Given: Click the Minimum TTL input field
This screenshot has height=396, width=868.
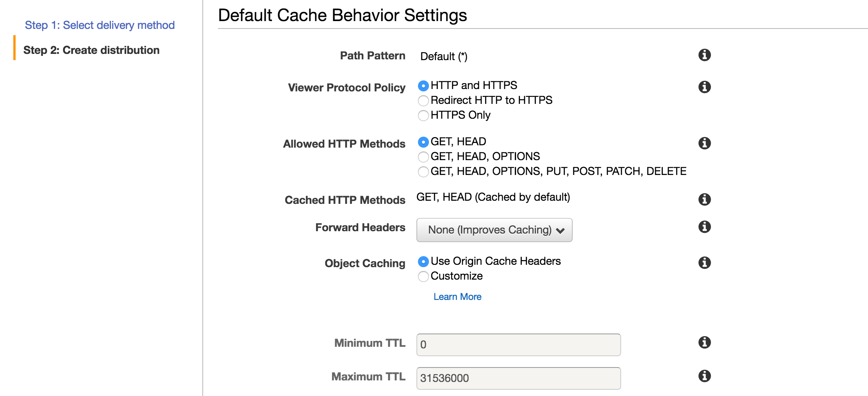Looking at the screenshot, I should click(518, 345).
